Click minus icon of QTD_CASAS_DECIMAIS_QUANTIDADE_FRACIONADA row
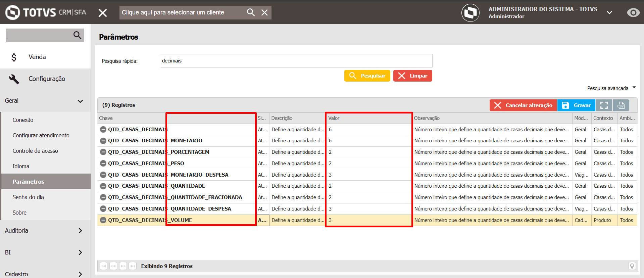Image resolution: width=644 pixels, height=278 pixels. point(103,197)
